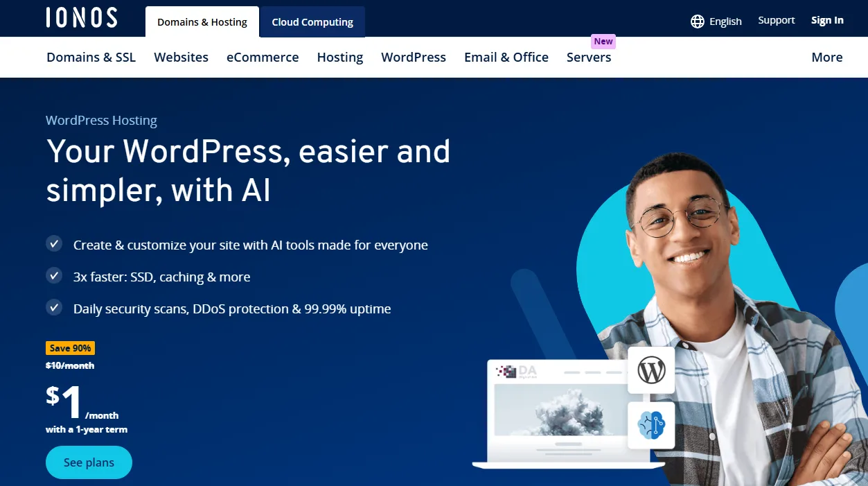This screenshot has height=486, width=868.
Task: Click the IONOS logo
Action: coord(82,18)
